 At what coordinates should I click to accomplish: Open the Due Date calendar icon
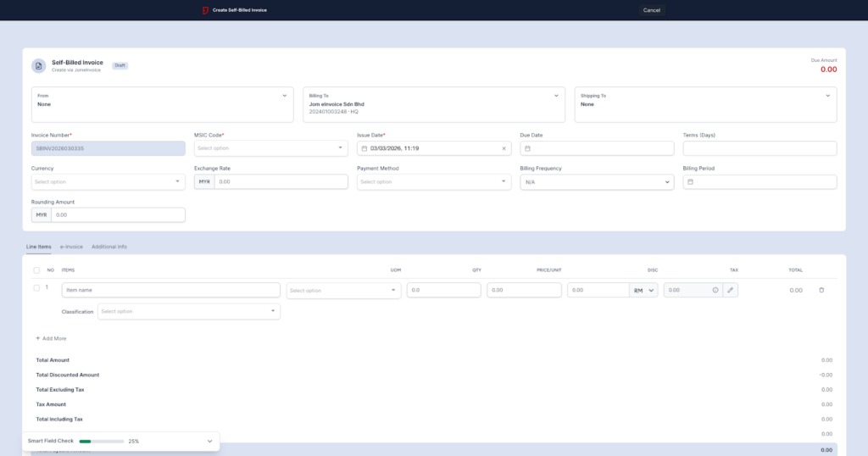(527, 148)
